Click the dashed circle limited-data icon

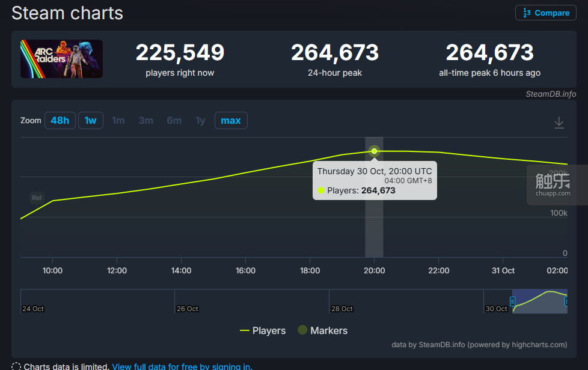[16, 366]
